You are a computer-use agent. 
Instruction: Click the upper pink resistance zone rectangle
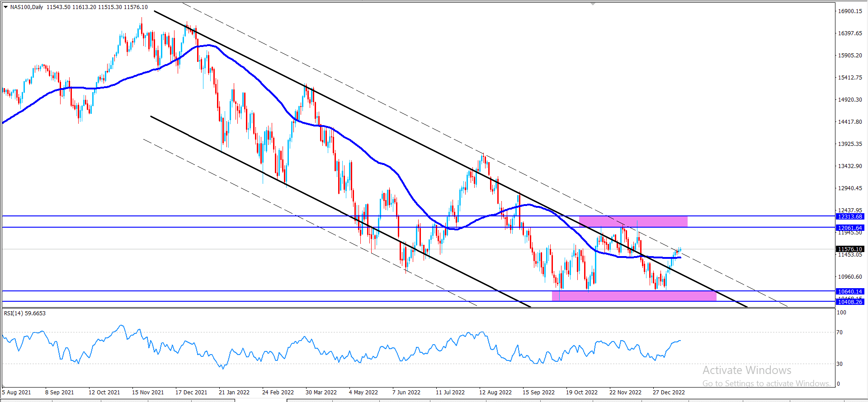(633, 221)
